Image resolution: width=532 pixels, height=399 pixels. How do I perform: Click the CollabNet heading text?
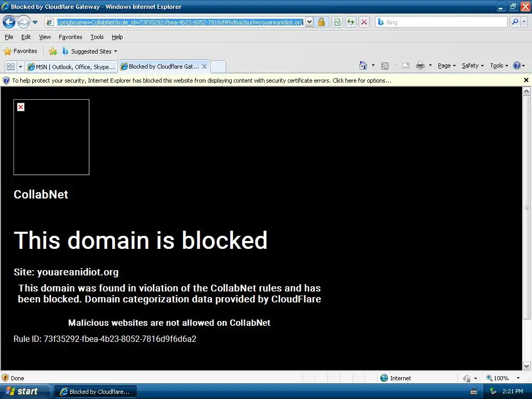[41, 194]
